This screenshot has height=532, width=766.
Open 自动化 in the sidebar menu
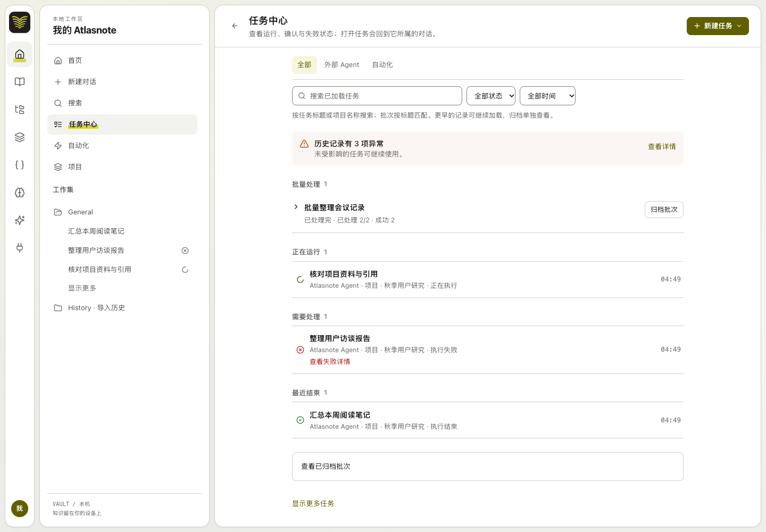click(122, 146)
